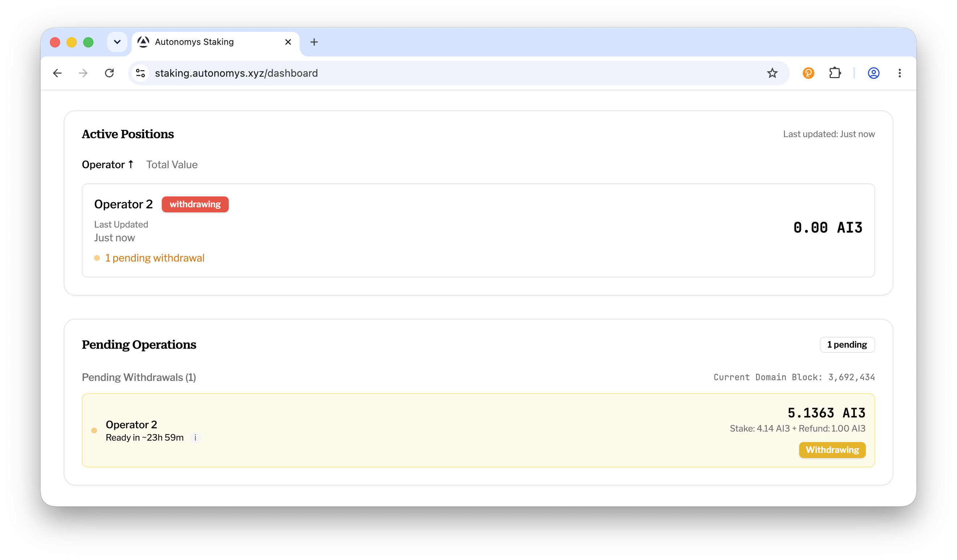
Task: Click 'Just now' under Last Updated in Operator 2 card
Action: [x=115, y=238]
